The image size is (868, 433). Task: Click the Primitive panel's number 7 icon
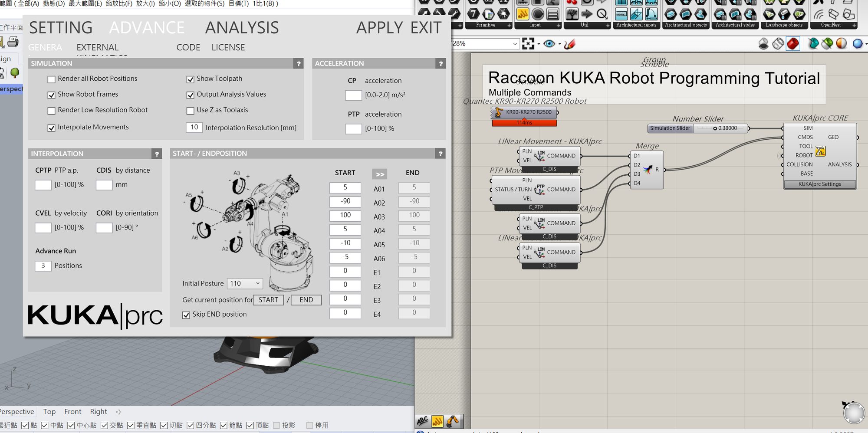coord(473,14)
